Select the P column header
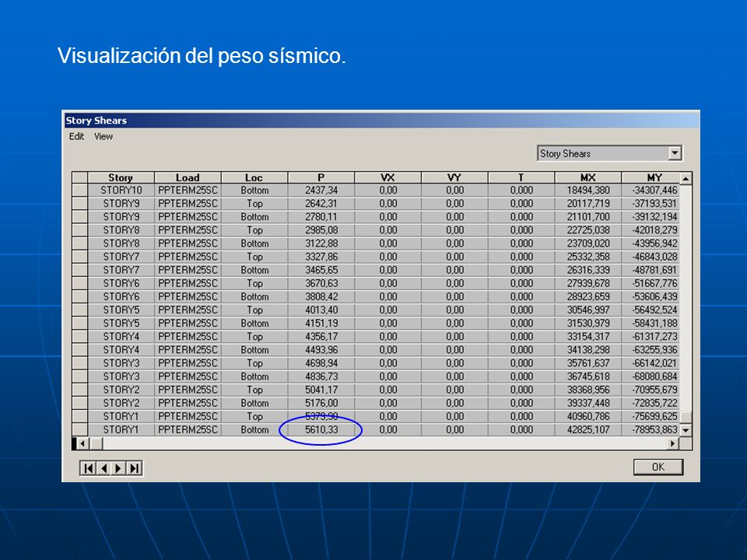This screenshot has height=560, width=747. (x=321, y=177)
